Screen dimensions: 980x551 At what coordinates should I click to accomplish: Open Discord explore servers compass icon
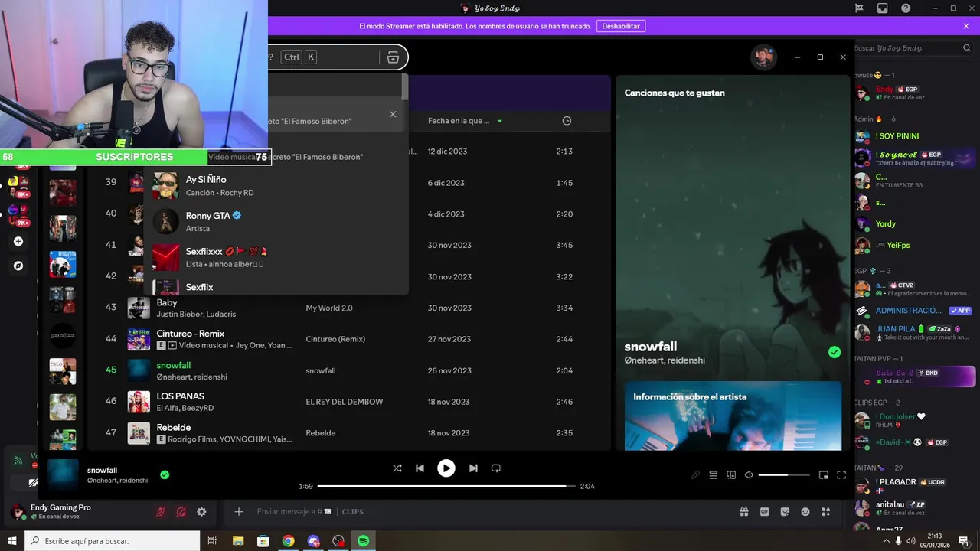click(18, 266)
